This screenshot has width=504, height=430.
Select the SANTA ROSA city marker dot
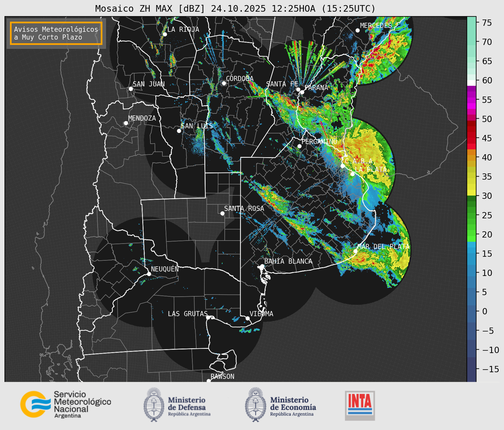(x=222, y=213)
